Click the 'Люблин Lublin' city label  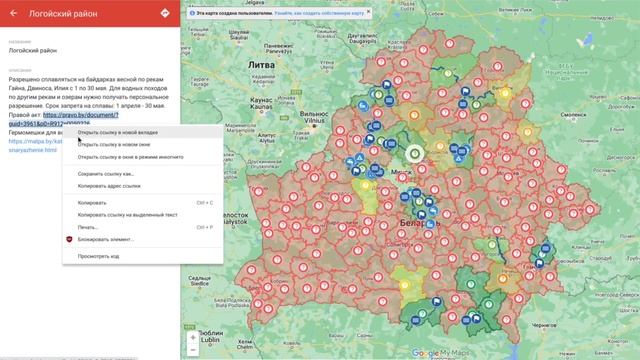[210, 336]
